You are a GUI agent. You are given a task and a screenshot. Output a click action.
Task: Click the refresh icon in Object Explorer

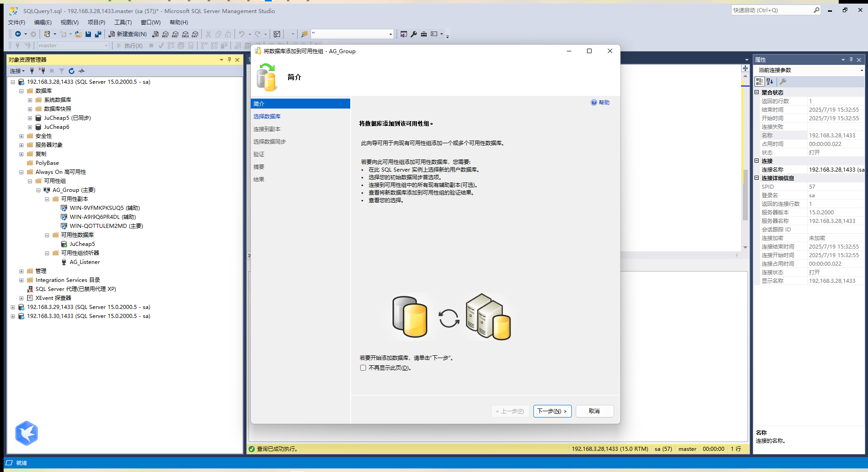[72, 71]
